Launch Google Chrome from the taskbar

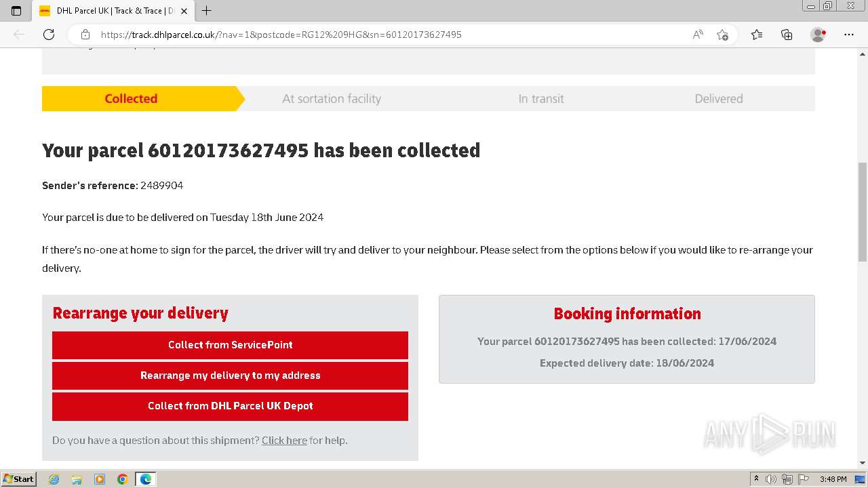pyautogui.click(x=122, y=479)
